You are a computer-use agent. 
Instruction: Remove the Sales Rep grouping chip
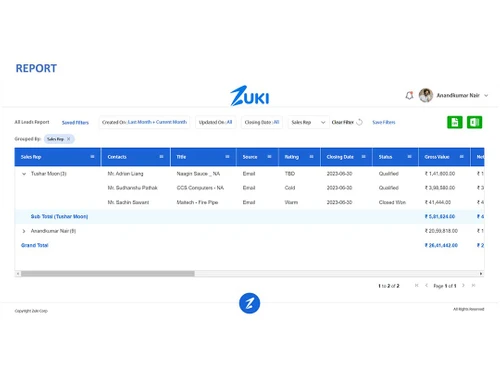tap(69, 139)
